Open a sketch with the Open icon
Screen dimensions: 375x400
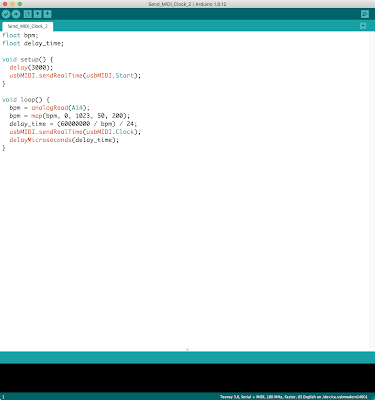coord(38,14)
